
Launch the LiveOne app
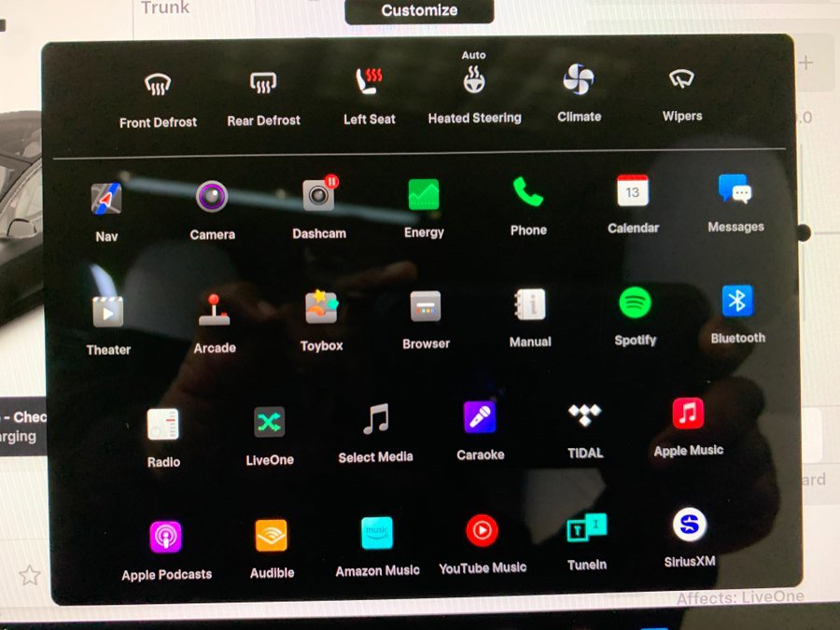click(269, 422)
